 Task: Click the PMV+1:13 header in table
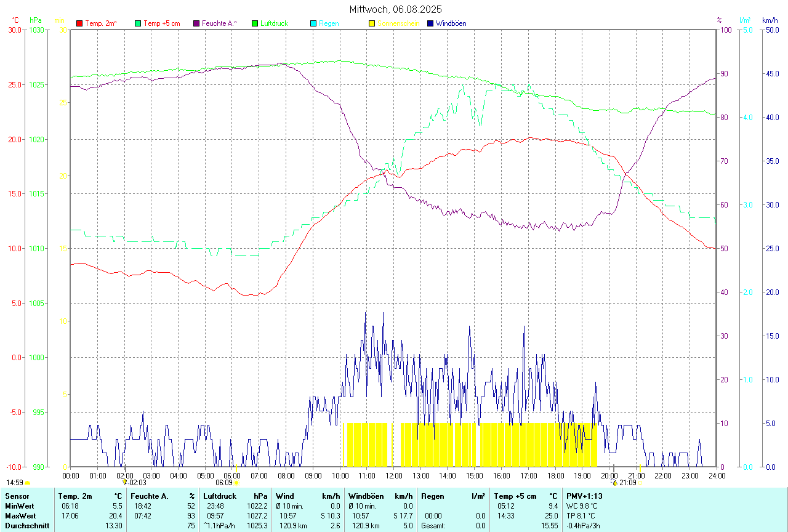click(x=584, y=496)
